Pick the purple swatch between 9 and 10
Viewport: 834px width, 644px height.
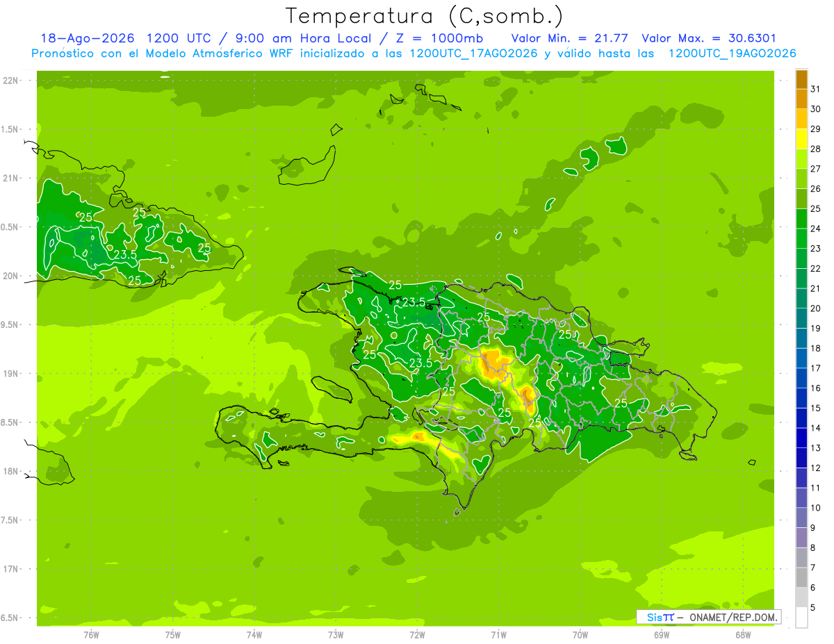(x=801, y=518)
